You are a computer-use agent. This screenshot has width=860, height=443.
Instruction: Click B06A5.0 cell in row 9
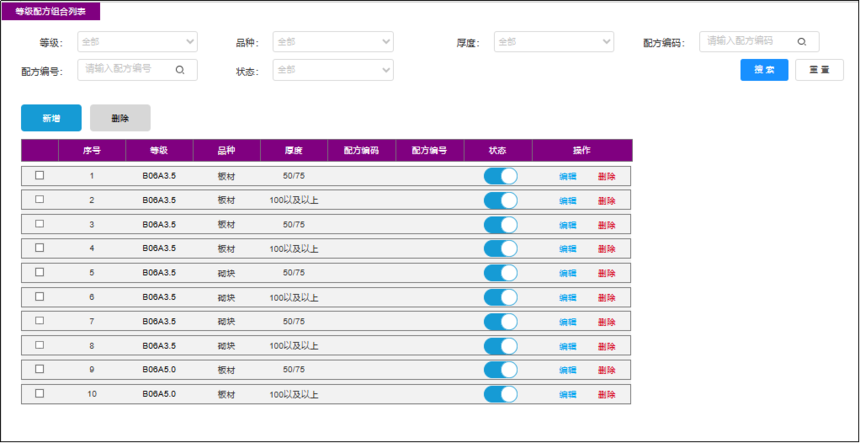(159, 370)
